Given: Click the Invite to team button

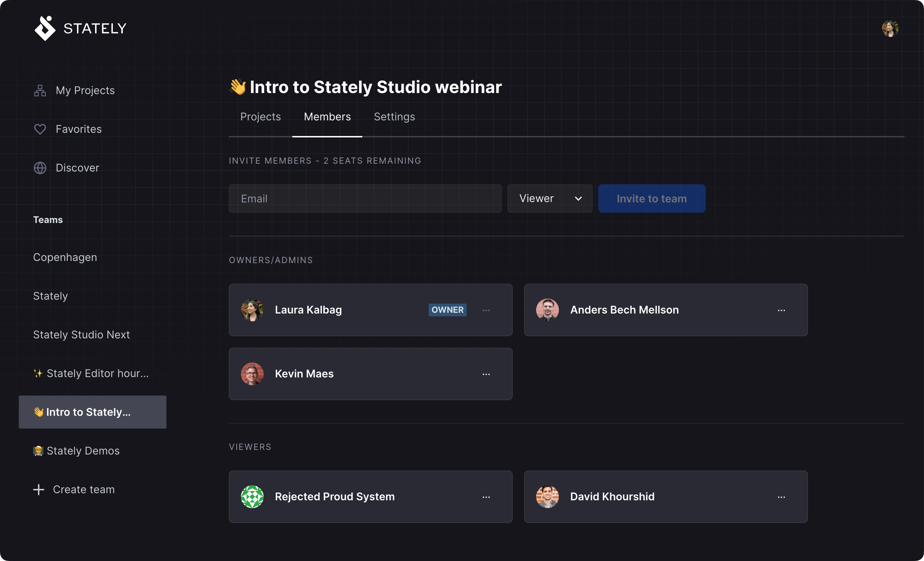Looking at the screenshot, I should tap(651, 198).
